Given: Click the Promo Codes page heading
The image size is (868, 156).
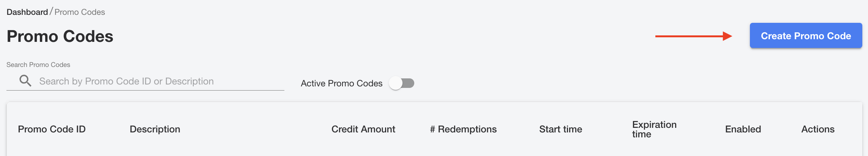Looking at the screenshot, I should point(60,37).
